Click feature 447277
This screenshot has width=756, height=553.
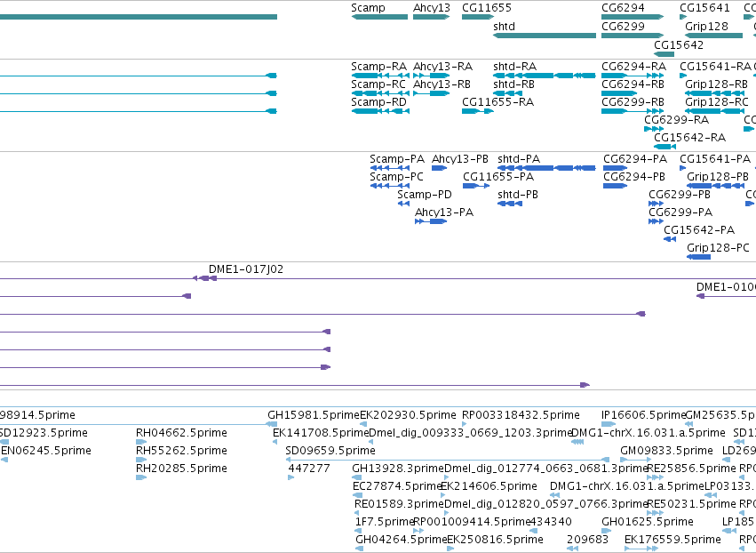[x=291, y=477]
